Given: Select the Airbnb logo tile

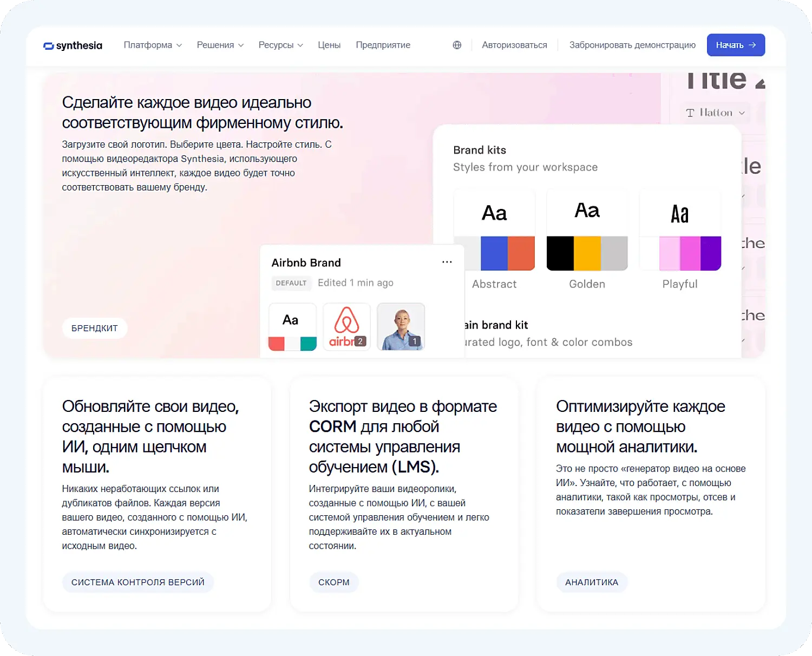Looking at the screenshot, I should (346, 326).
